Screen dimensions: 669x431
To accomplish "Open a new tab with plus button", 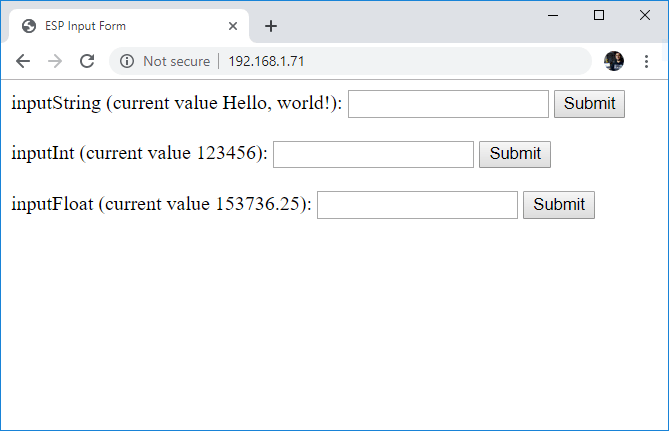I will (x=271, y=26).
